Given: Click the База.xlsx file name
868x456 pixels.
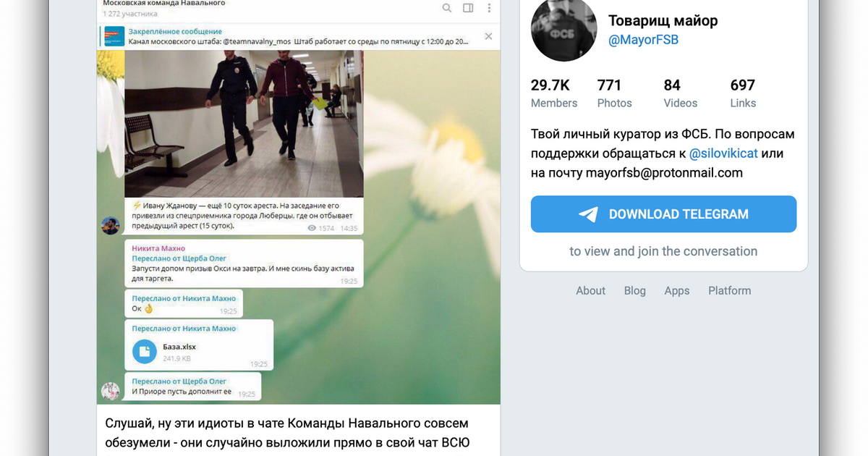Looking at the screenshot, I should coord(179,347).
